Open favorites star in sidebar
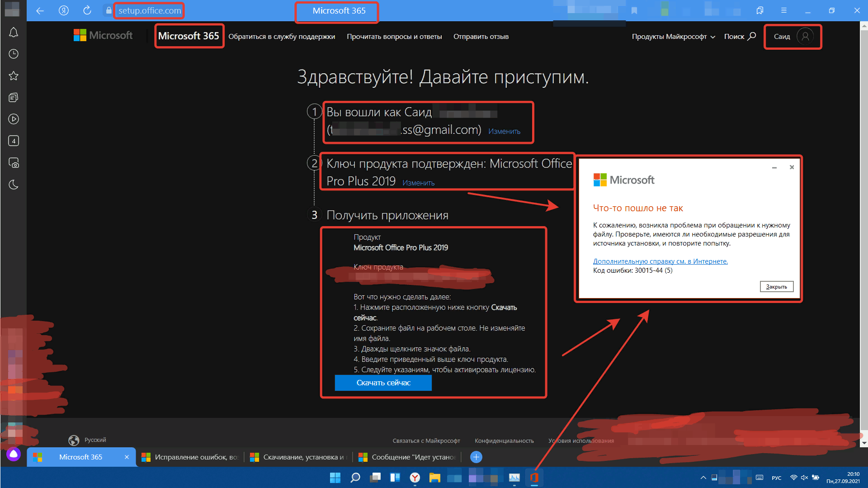The height and width of the screenshot is (488, 868). tap(14, 76)
